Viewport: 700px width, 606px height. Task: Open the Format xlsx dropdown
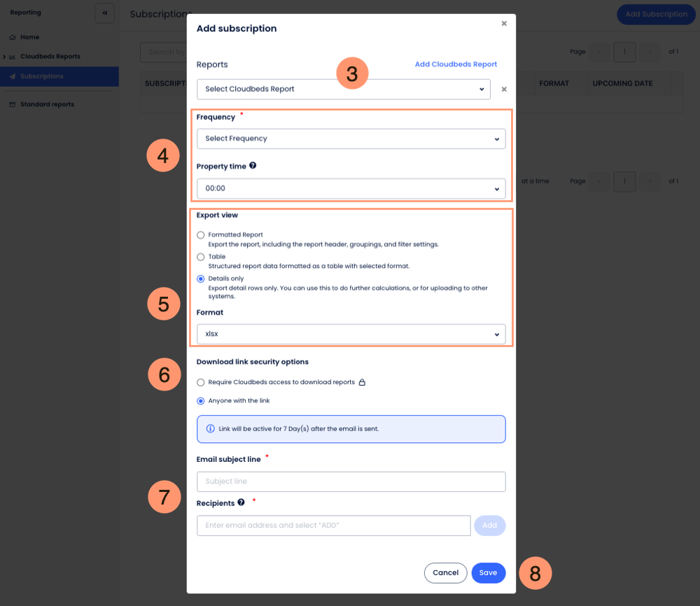pyautogui.click(x=351, y=334)
